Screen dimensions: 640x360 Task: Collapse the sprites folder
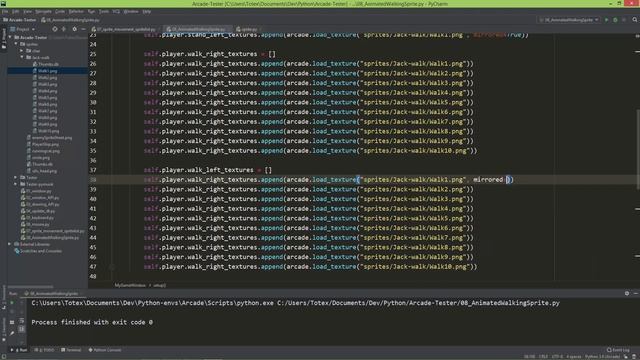pos(16,44)
